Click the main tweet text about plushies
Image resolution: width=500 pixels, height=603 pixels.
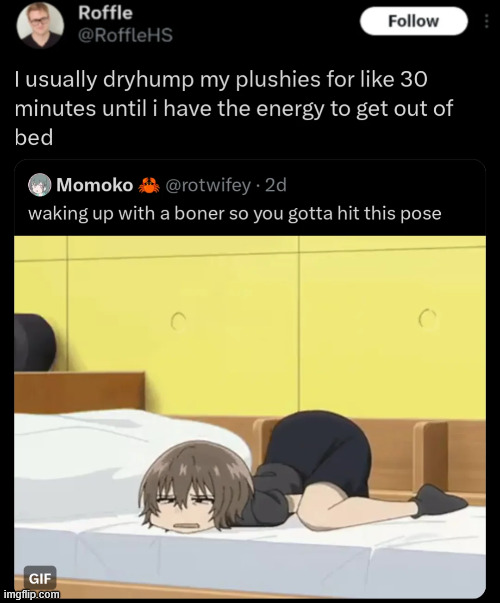pos(234,108)
